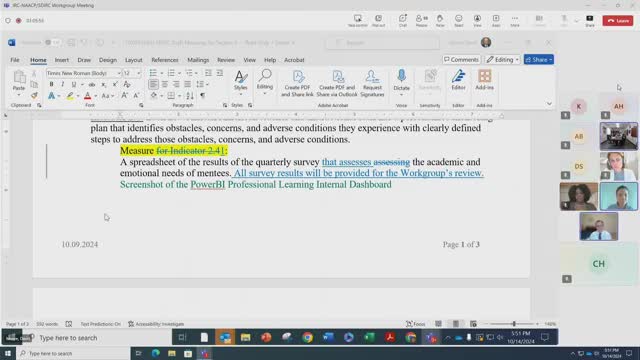Toggle Bold formatting

tap(51, 84)
